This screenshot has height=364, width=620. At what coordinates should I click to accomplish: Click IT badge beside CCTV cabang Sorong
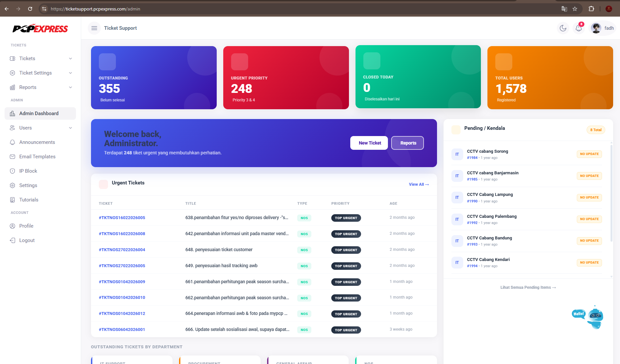[x=457, y=154]
